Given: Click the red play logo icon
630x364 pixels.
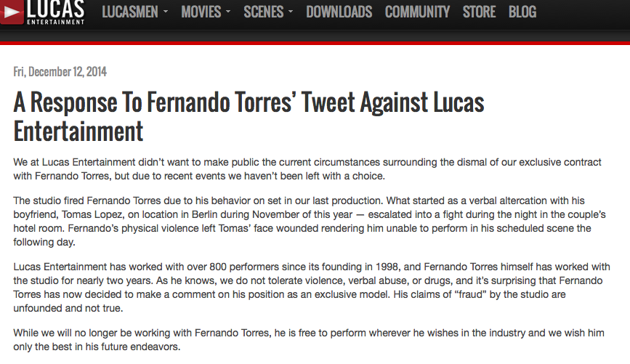Looking at the screenshot, I should tap(12, 12).
